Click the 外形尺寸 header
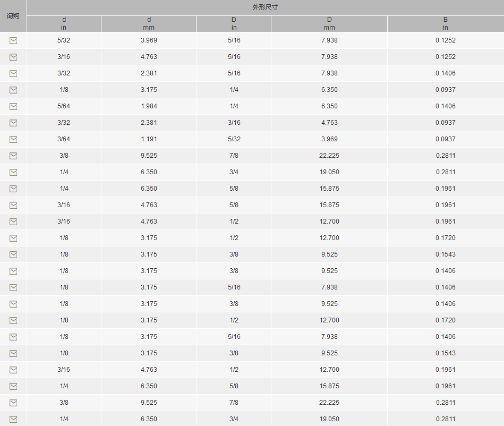Screen dimensions: 504x426 265,7
